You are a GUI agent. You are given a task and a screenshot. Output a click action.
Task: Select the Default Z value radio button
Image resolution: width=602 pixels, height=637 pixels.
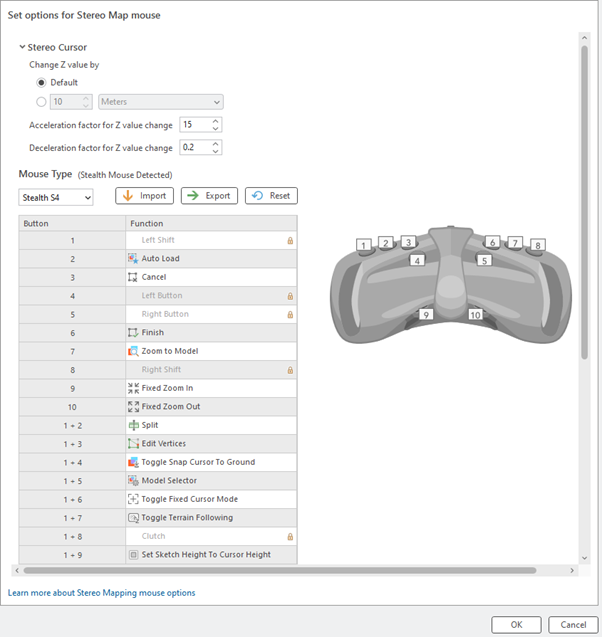point(42,83)
